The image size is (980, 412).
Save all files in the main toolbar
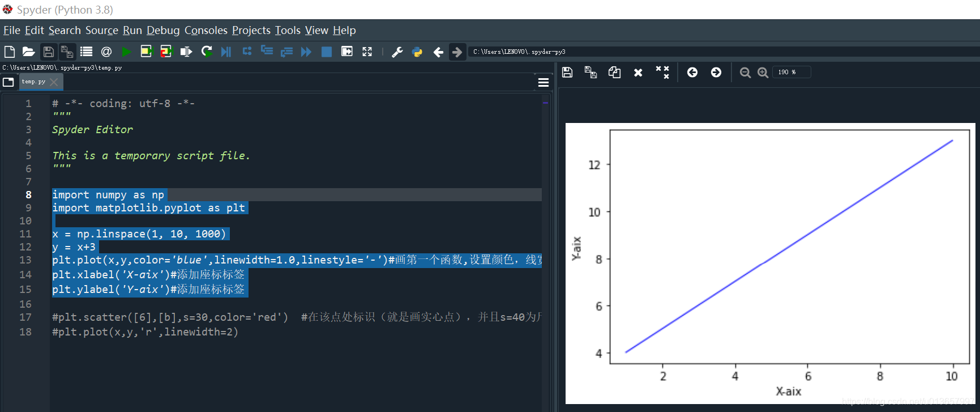coord(67,52)
